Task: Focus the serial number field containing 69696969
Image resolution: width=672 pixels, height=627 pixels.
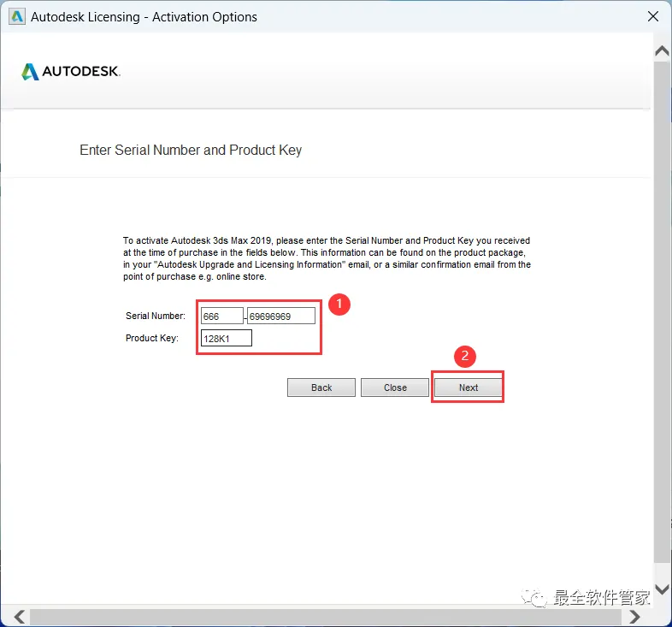Action: tap(281, 316)
